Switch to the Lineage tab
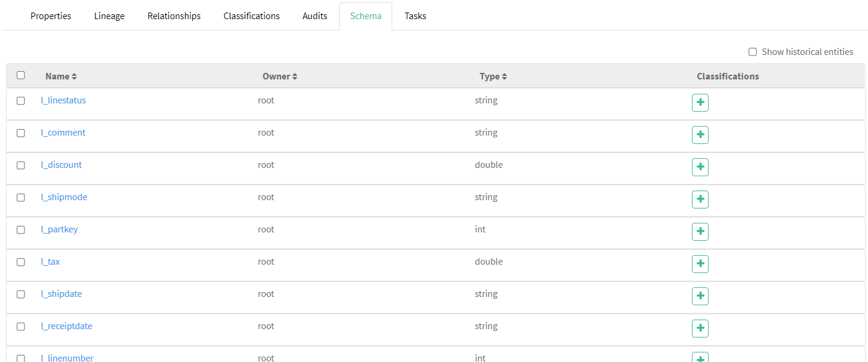868x362 pixels. tap(109, 16)
